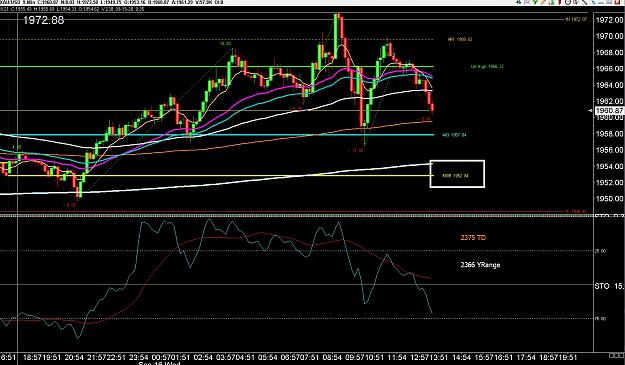Click the 1950.00 price axis label
Screen dimensions: 625x365
coord(609,199)
